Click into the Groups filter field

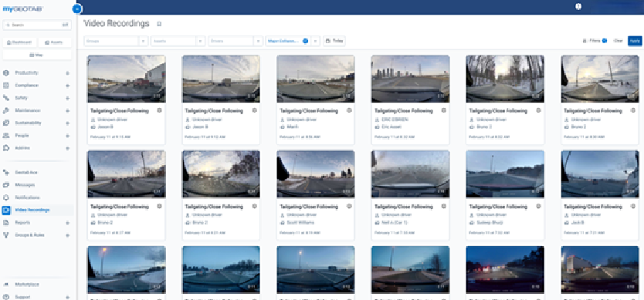(111, 41)
